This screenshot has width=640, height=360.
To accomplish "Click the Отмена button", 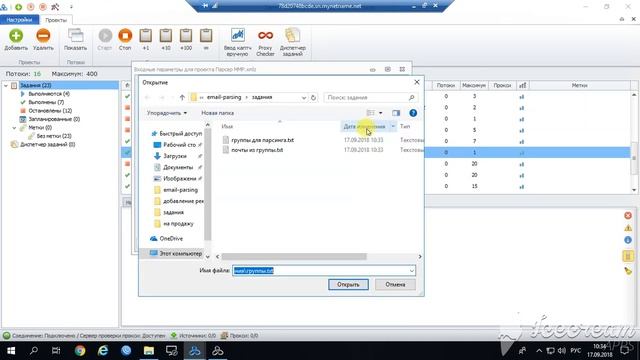I will (x=395, y=284).
